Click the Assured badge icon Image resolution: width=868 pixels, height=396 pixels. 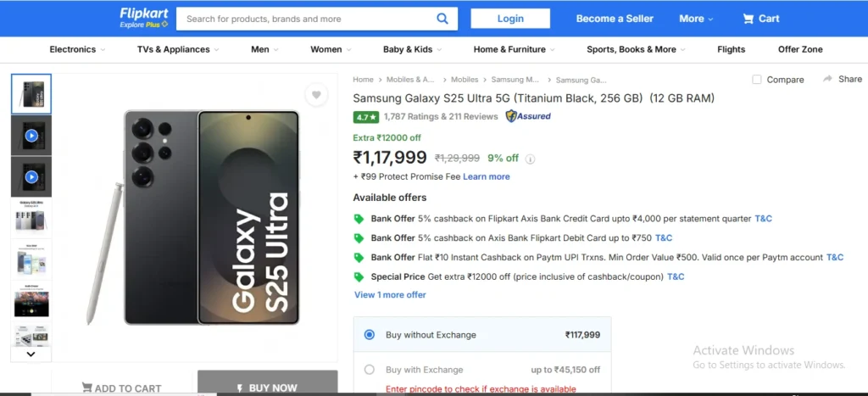click(528, 116)
